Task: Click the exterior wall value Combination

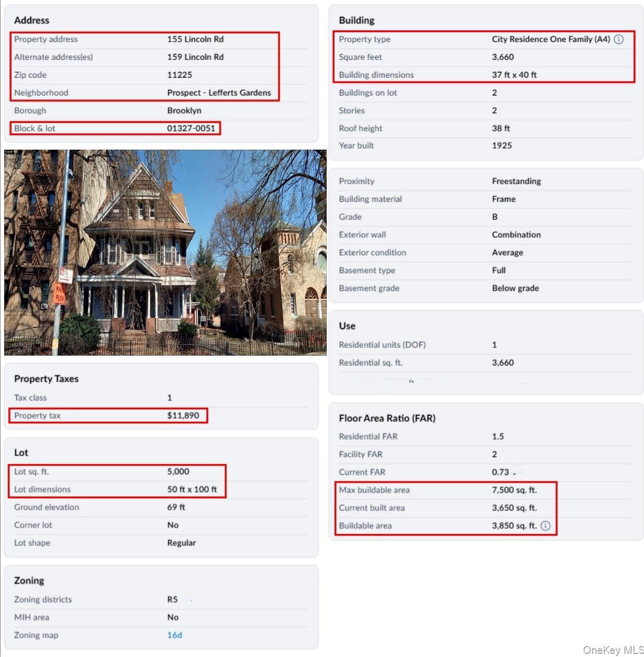Action: (x=516, y=235)
